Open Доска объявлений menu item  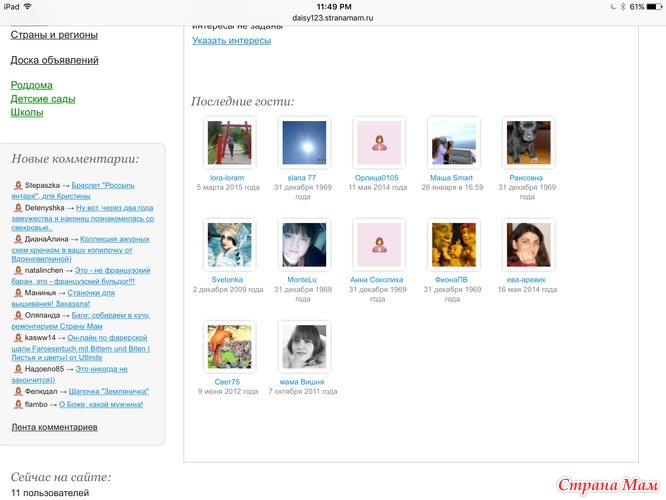click(54, 60)
